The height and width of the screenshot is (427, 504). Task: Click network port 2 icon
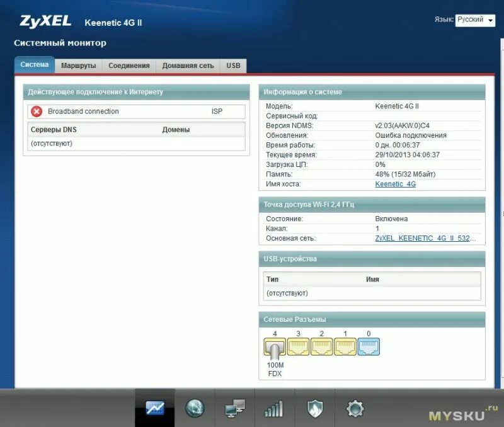pos(322,346)
